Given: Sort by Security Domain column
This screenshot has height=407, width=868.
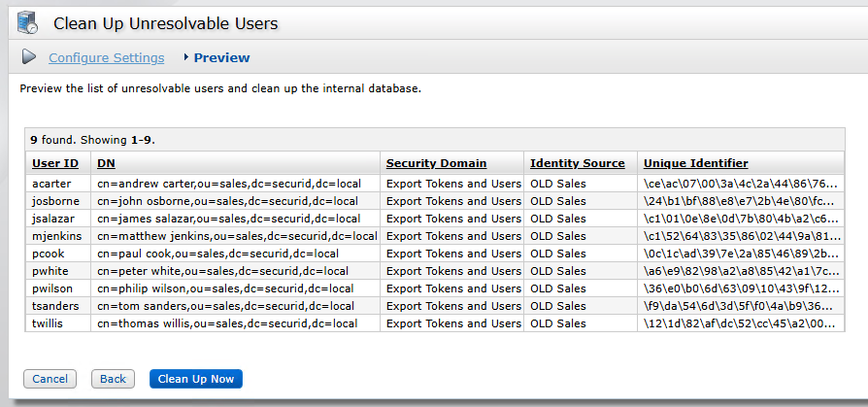Looking at the screenshot, I should (x=436, y=163).
